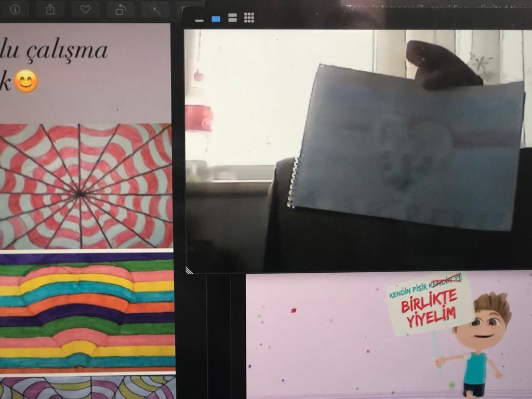The width and height of the screenshot is (532, 399).
Task: Select the blue single-speaker view icon
Action: pos(216,19)
